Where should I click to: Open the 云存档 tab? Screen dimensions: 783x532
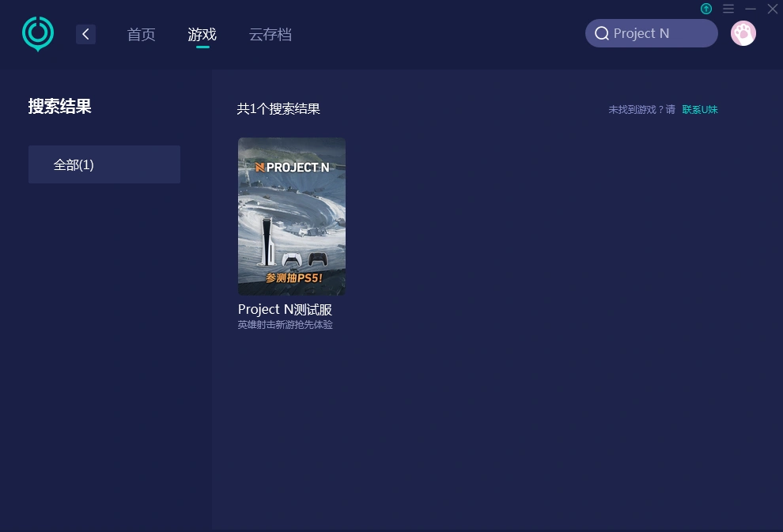pyautogui.click(x=270, y=34)
